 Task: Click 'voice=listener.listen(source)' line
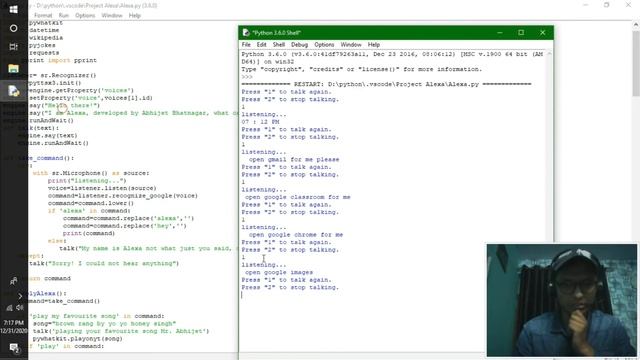pyautogui.click(x=102, y=188)
